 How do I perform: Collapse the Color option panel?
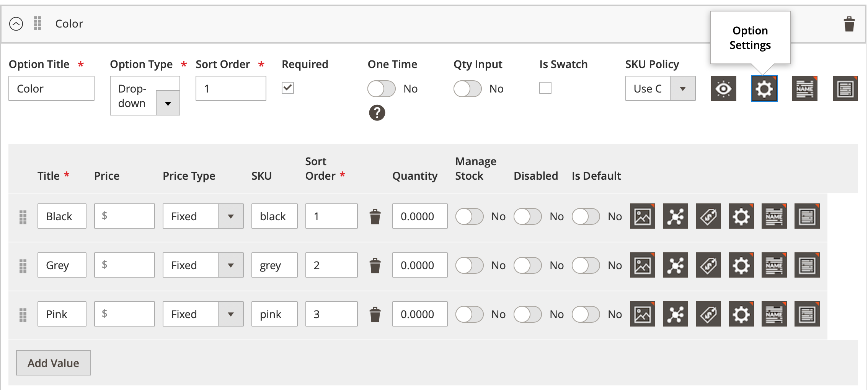(16, 24)
